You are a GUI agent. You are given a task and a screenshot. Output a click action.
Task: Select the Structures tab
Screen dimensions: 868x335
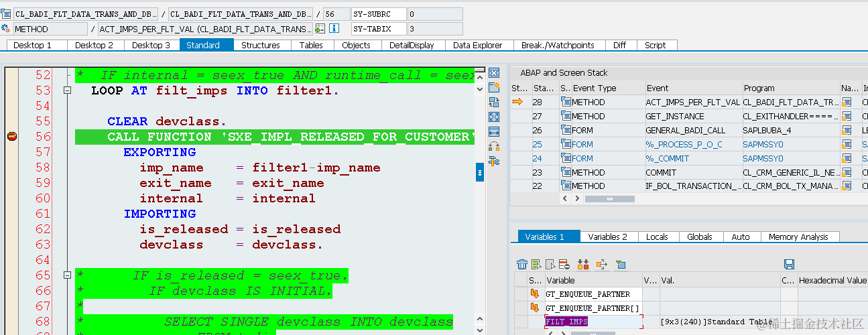[261, 45]
